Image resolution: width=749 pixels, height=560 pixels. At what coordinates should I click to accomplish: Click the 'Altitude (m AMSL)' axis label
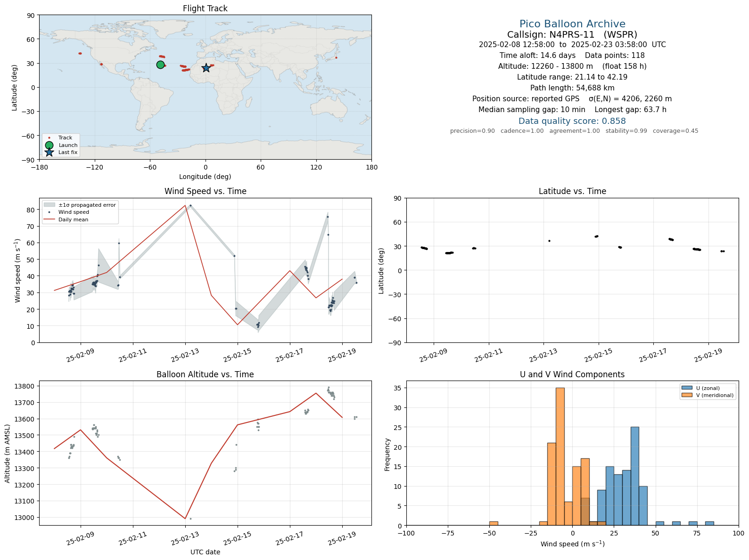coord(8,453)
